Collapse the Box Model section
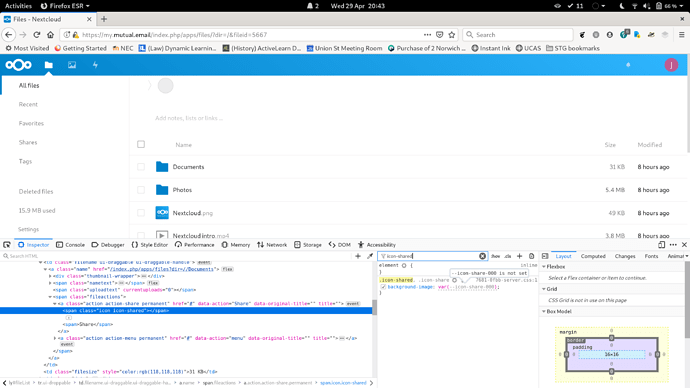Viewport: 690px width, 388px height. (544, 311)
